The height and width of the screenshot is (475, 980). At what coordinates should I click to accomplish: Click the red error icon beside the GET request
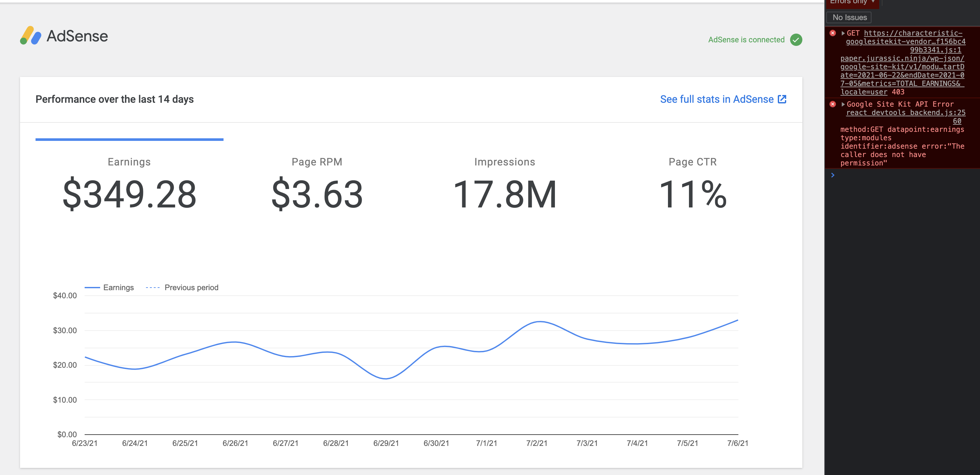tap(833, 33)
